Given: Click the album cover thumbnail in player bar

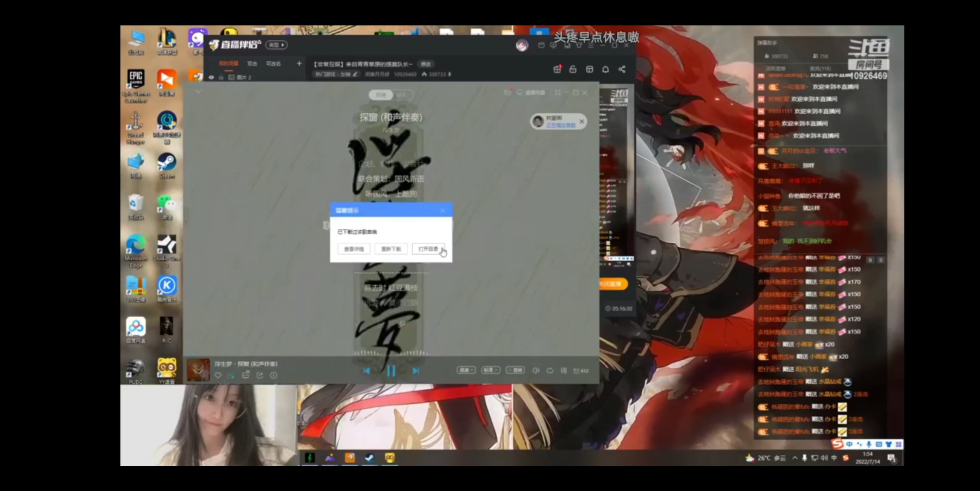Looking at the screenshot, I should [x=198, y=370].
